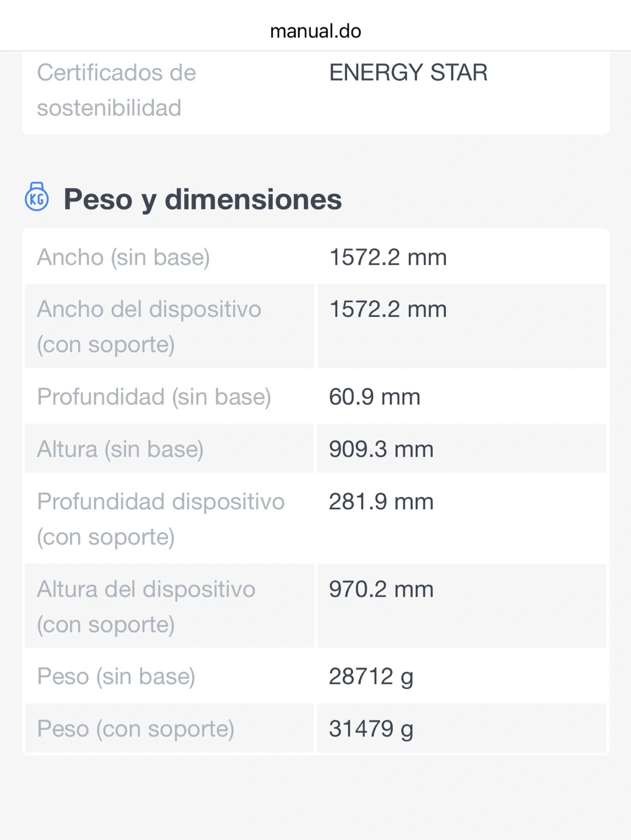
Task: Select the 970.2 mm height value
Action: point(381,589)
